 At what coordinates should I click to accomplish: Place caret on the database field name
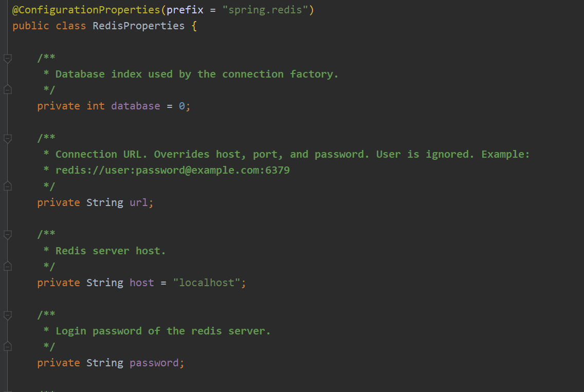pyautogui.click(x=136, y=106)
